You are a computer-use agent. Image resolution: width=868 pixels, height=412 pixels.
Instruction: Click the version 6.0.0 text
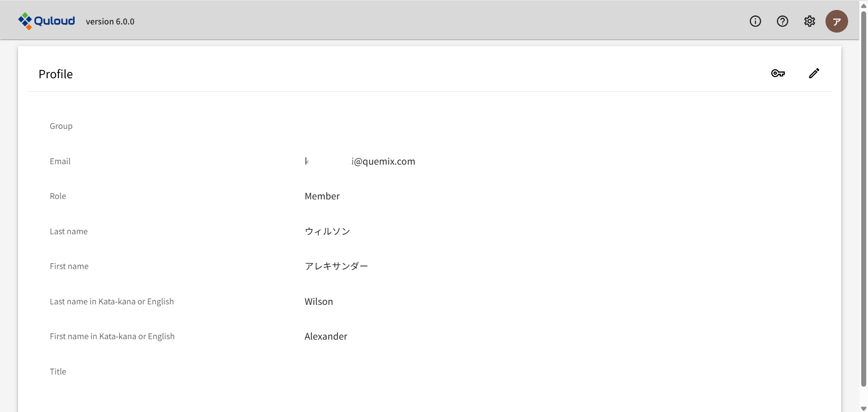coord(110,22)
